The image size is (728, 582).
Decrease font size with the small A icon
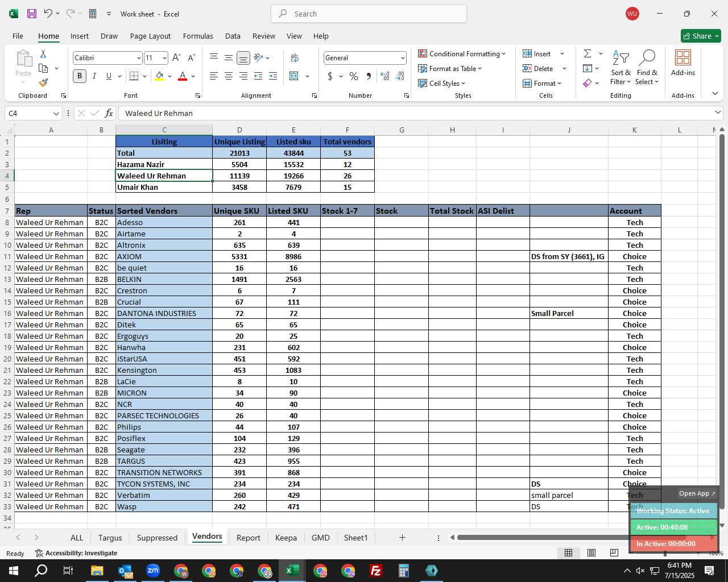[191, 58]
